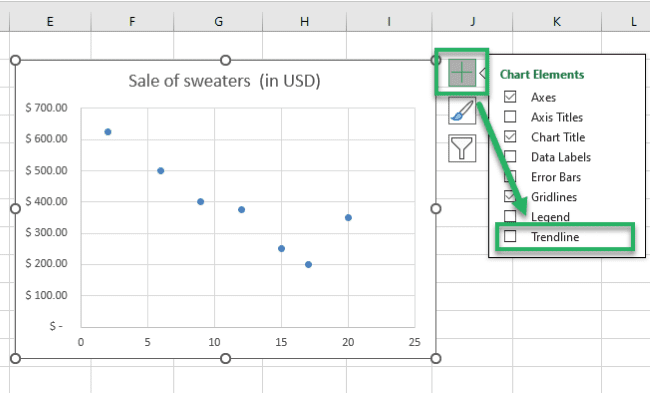The image size is (650, 393).
Task: Check the Axis Titles checkbox
Action: coord(510,116)
